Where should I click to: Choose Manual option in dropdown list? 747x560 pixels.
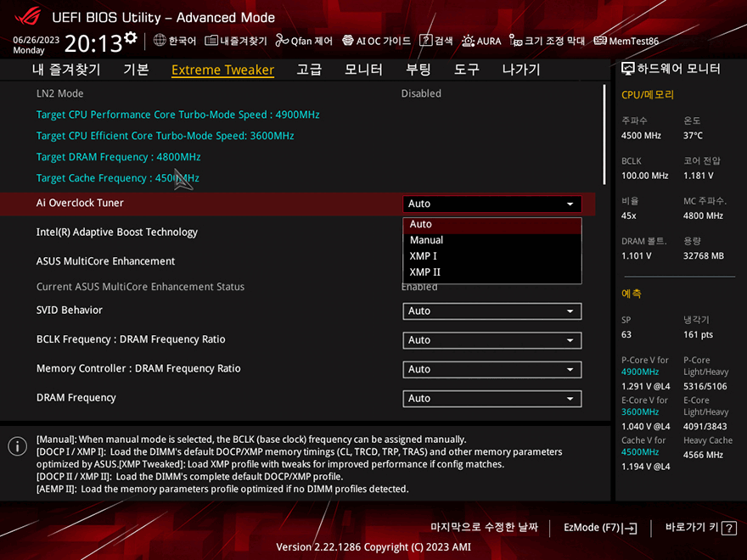[x=492, y=240]
